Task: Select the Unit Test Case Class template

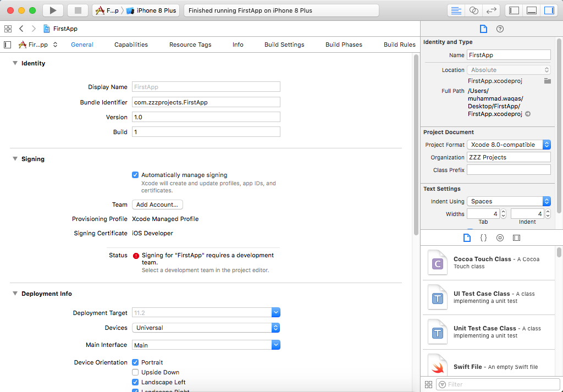Action: pyautogui.click(x=489, y=332)
